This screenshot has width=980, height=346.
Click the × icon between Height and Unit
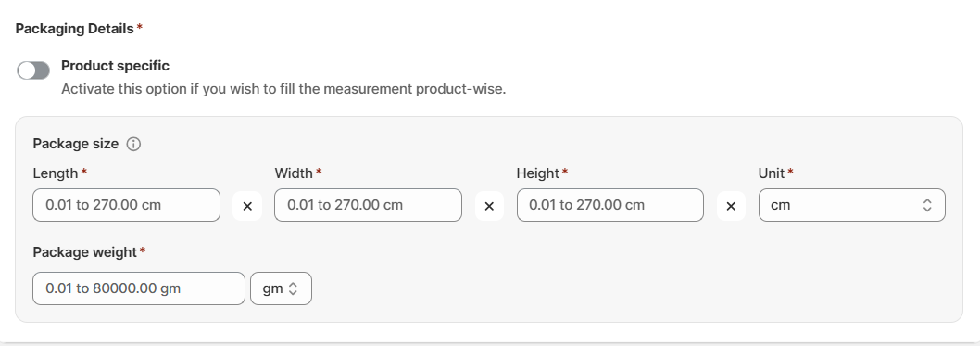731,206
